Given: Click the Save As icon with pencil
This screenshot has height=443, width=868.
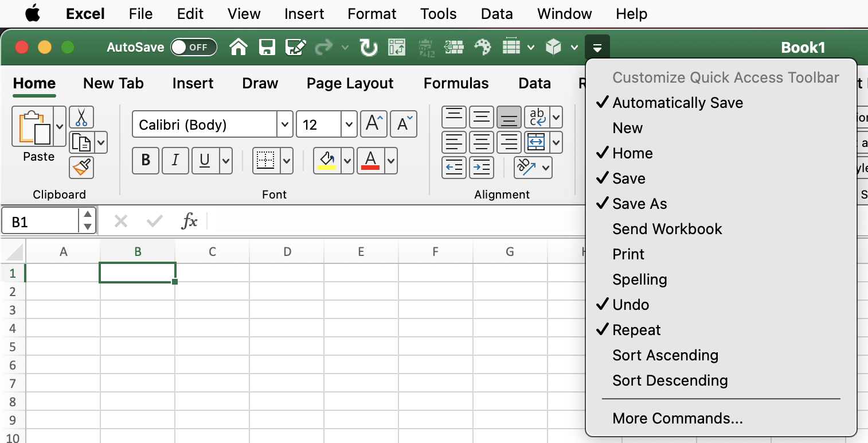Looking at the screenshot, I should coord(295,47).
